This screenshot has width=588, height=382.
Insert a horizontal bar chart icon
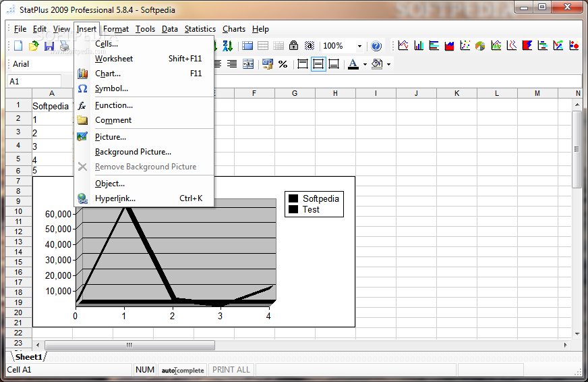[434, 45]
